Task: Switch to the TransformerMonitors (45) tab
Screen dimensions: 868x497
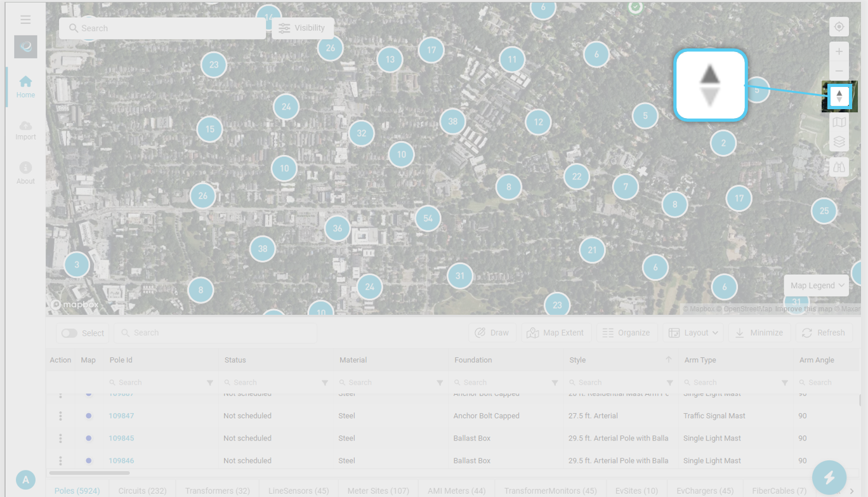Action: click(551, 491)
